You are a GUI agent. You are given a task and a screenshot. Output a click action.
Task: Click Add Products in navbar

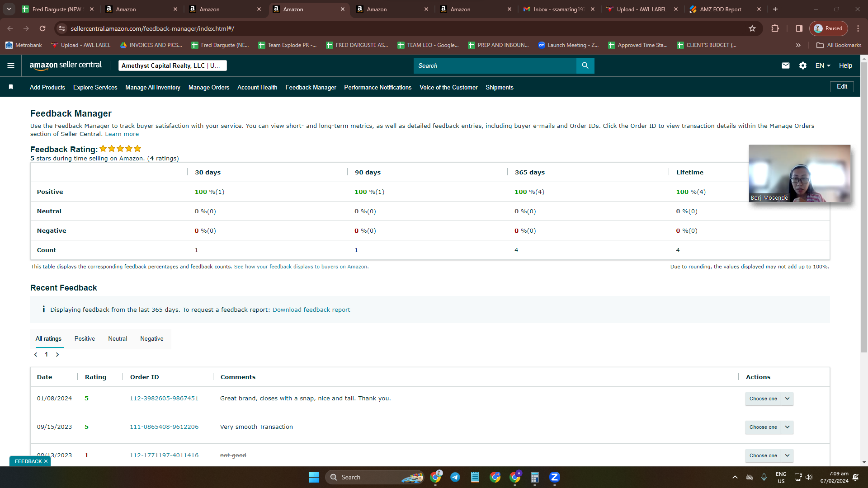(x=47, y=87)
